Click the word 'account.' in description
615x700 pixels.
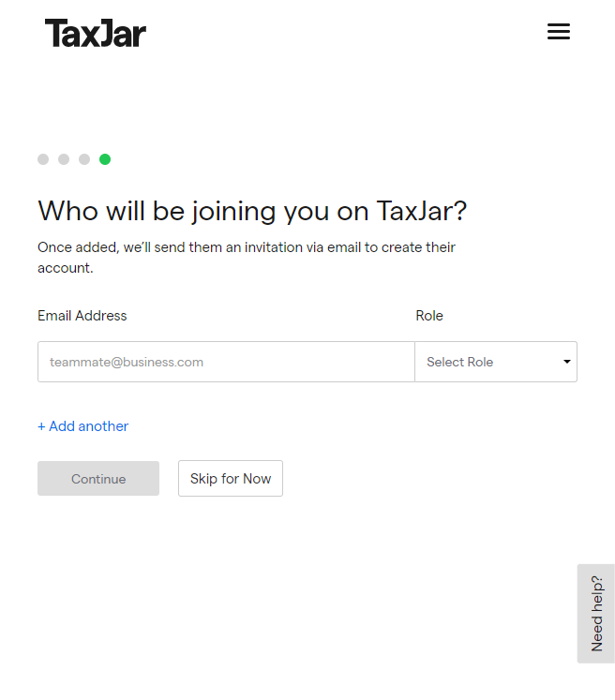[66, 268]
